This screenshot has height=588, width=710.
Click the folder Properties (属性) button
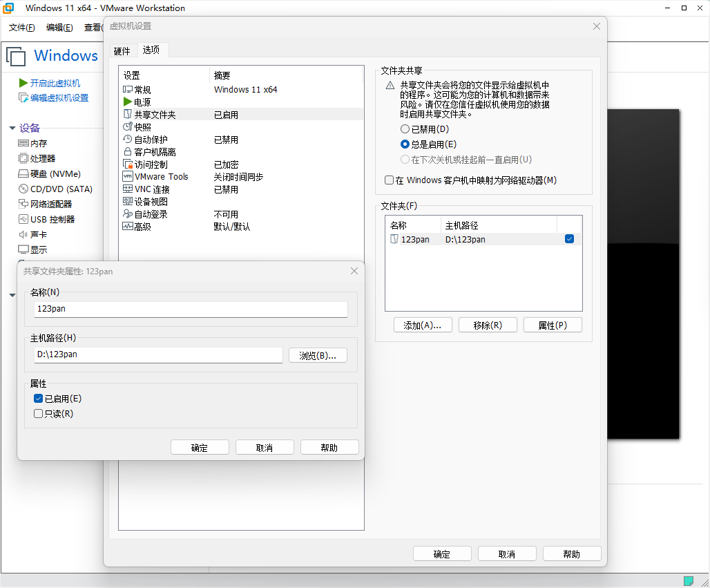click(x=553, y=325)
